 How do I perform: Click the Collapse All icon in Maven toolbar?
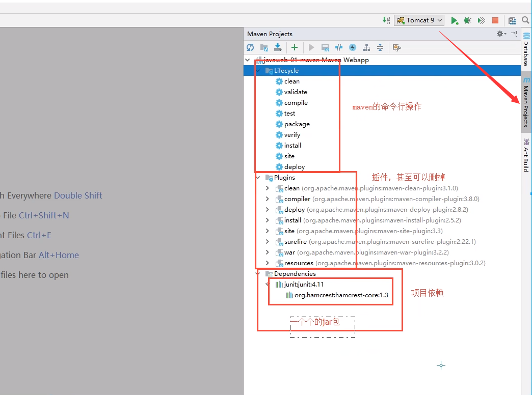[x=380, y=47]
